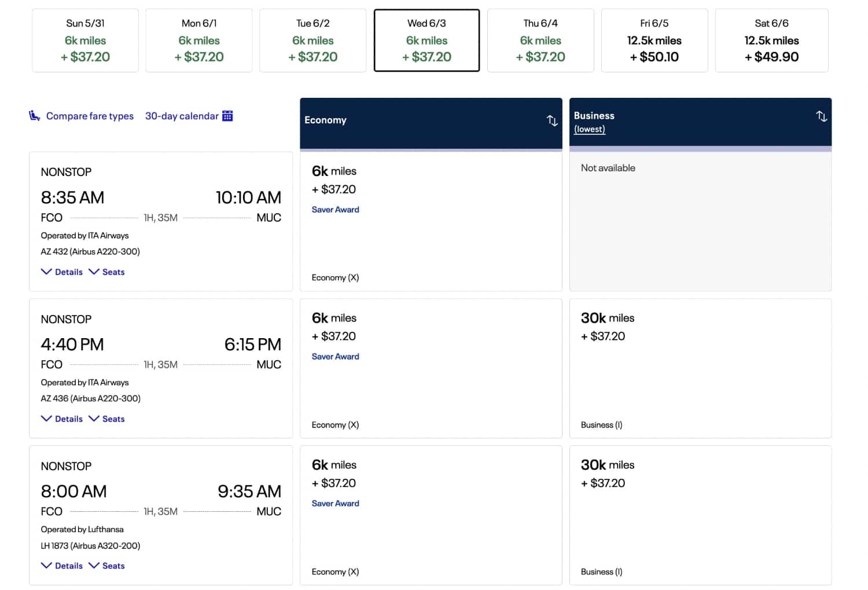Expand Details for the AZ 436 flight
The image size is (868, 590).
pyautogui.click(x=62, y=419)
